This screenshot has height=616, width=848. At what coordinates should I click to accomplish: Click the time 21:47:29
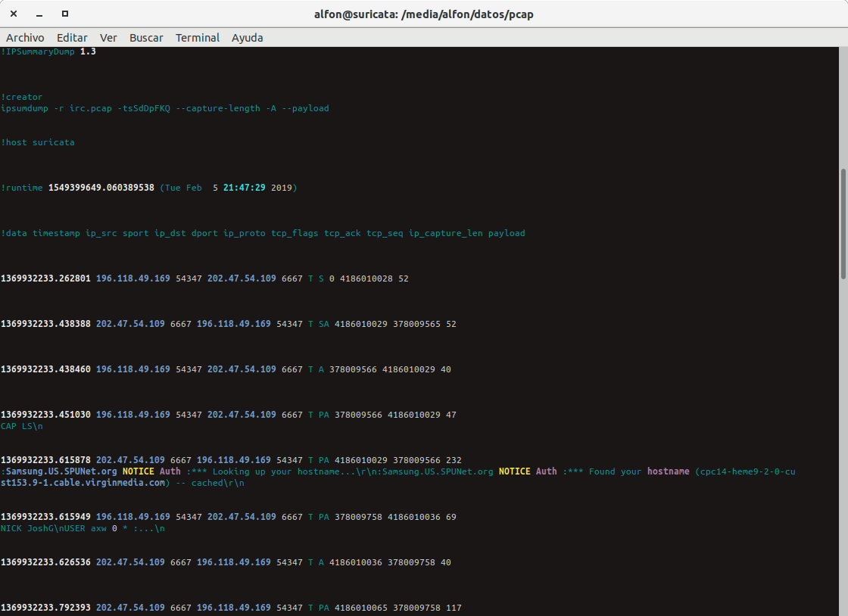[x=245, y=188]
